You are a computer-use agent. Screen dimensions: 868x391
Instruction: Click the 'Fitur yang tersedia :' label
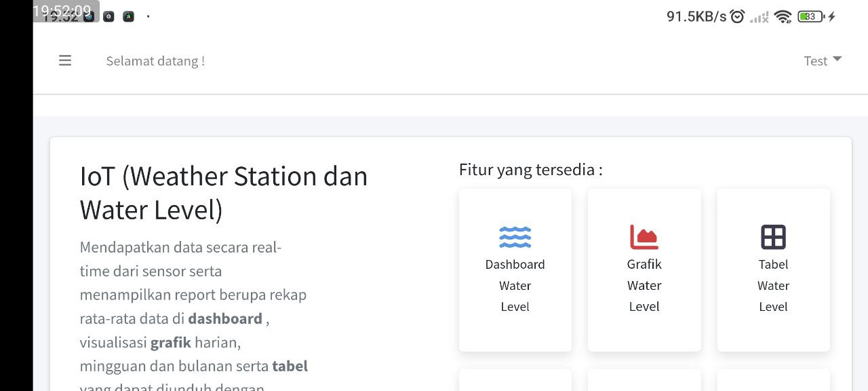(531, 169)
